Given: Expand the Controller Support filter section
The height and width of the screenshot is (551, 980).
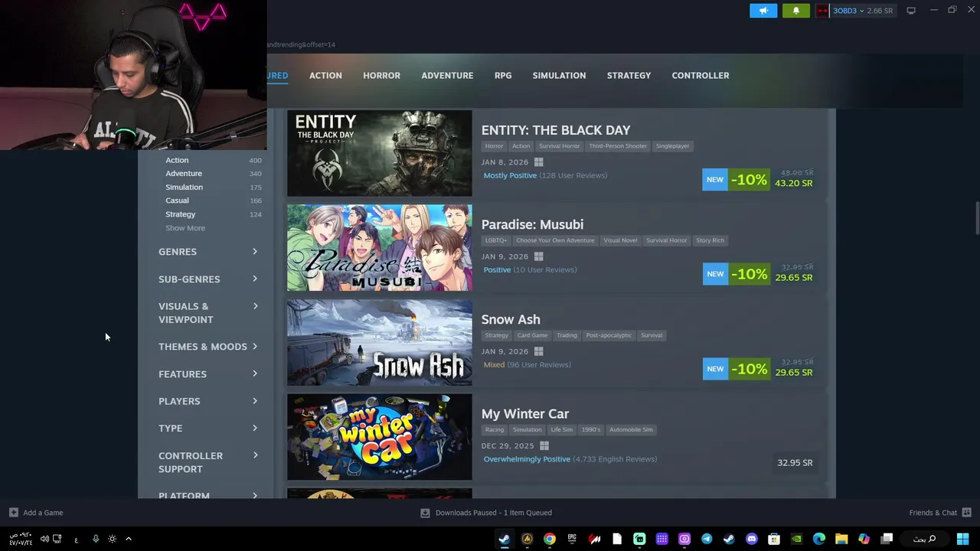Looking at the screenshot, I should 207,462.
